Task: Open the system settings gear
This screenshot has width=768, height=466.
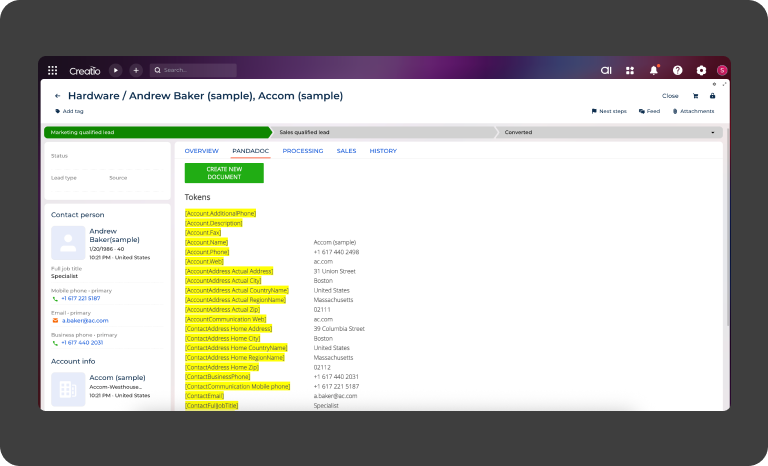Action: (701, 71)
